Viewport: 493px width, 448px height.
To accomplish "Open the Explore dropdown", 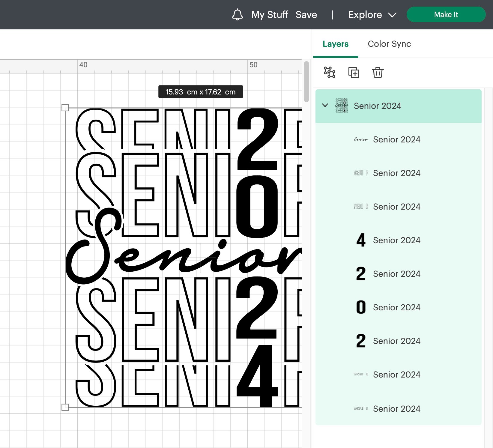I will coord(372,14).
